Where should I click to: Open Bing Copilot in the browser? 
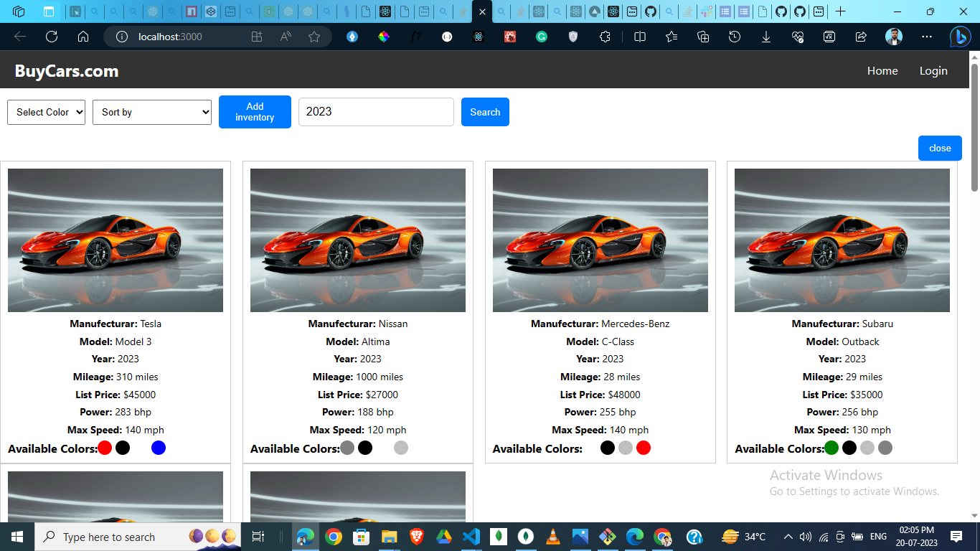959,37
